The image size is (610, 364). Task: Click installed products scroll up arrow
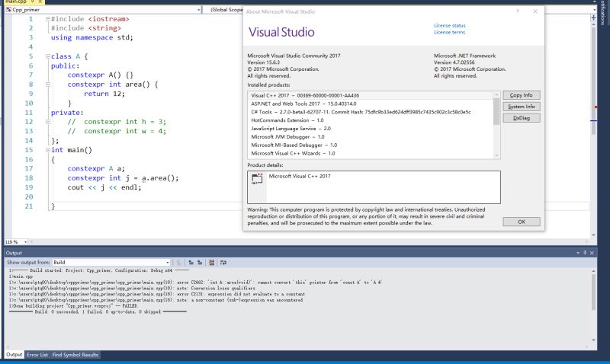pos(496,94)
